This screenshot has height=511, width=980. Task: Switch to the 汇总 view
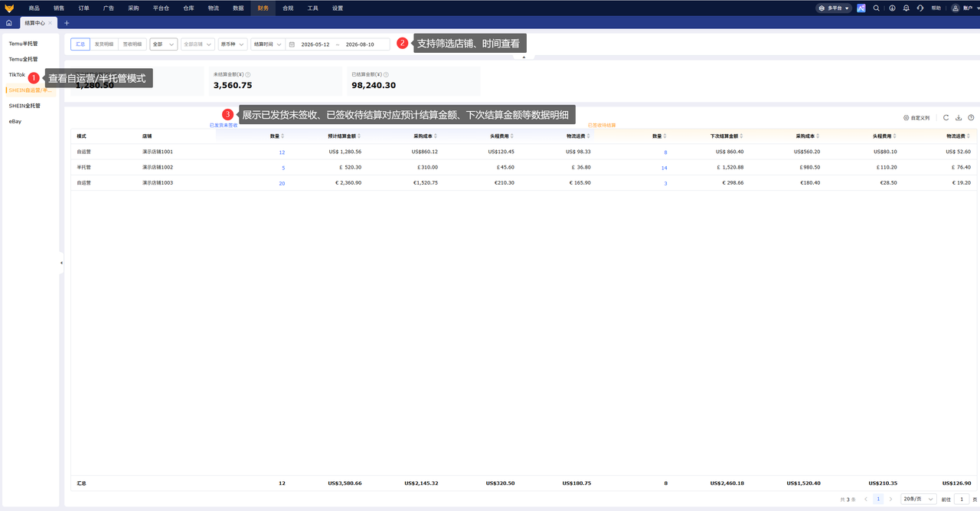click(80, 44)
